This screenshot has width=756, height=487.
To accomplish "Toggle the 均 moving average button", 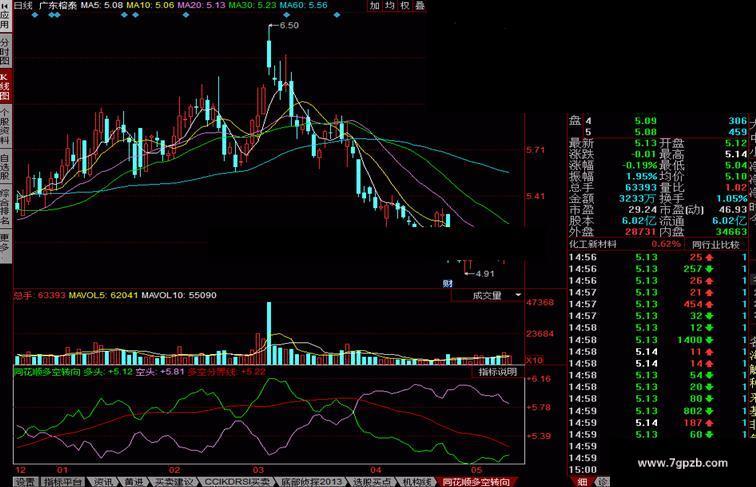I will click(x=390, y=5).
